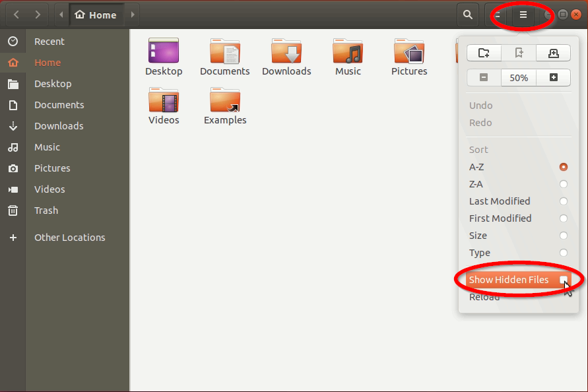The height and width of the screenshot is (392, 588).
Task: Zoom in with the plus button
Action: pyautogui.click(x=553, y=78)
